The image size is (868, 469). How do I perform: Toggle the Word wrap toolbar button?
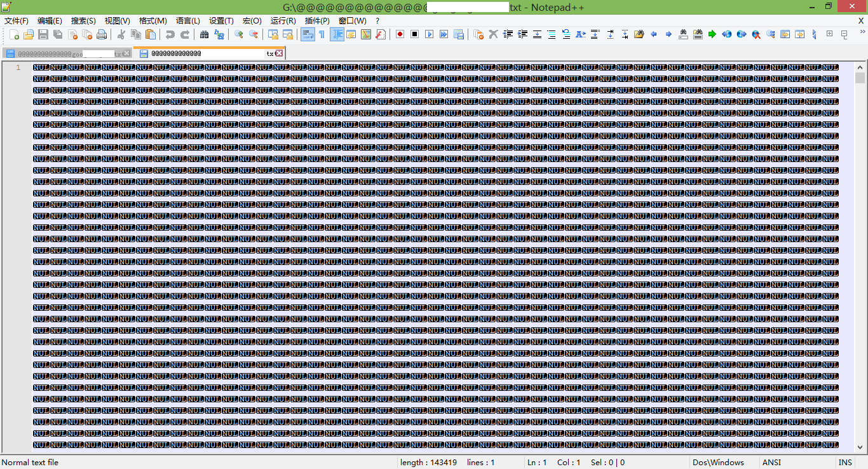tap(308, 34)
